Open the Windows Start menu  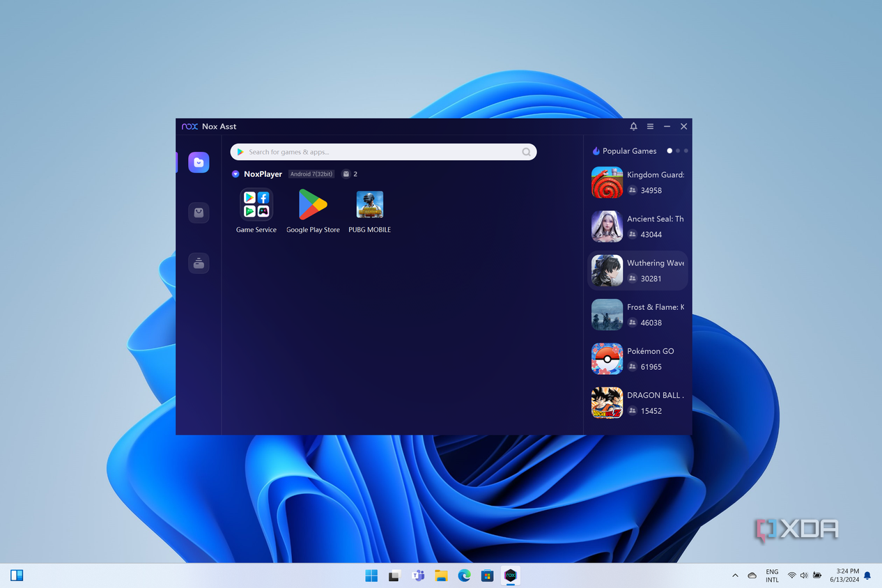click(371, 575)
